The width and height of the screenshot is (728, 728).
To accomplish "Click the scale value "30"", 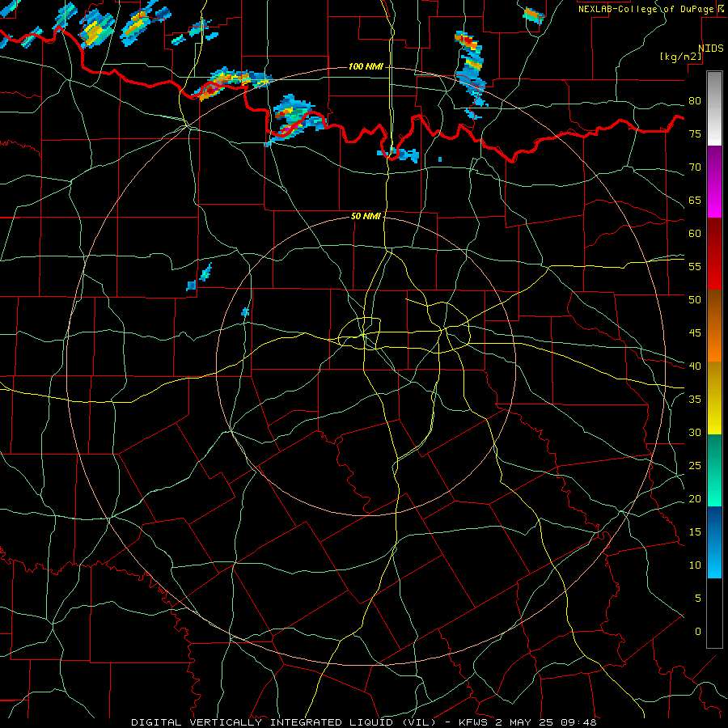I will 695,432.
